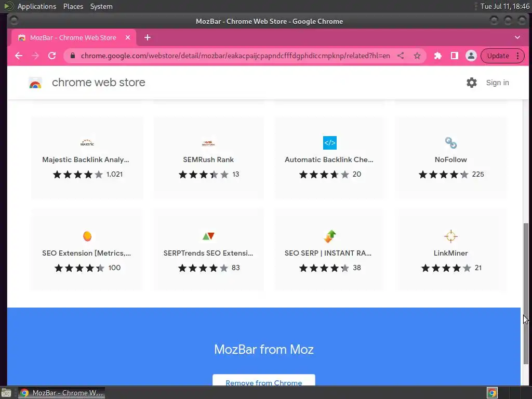Screen dimensions: 532x399
Task: Click the show desktop icon in taskbar
Action: click(x=6, y=393)
